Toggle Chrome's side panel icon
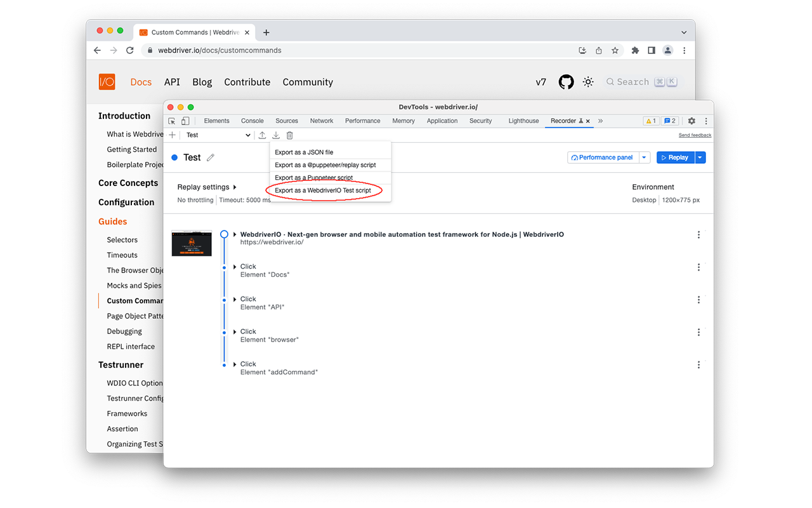812x508 pixels. click(x=652, y=50)
